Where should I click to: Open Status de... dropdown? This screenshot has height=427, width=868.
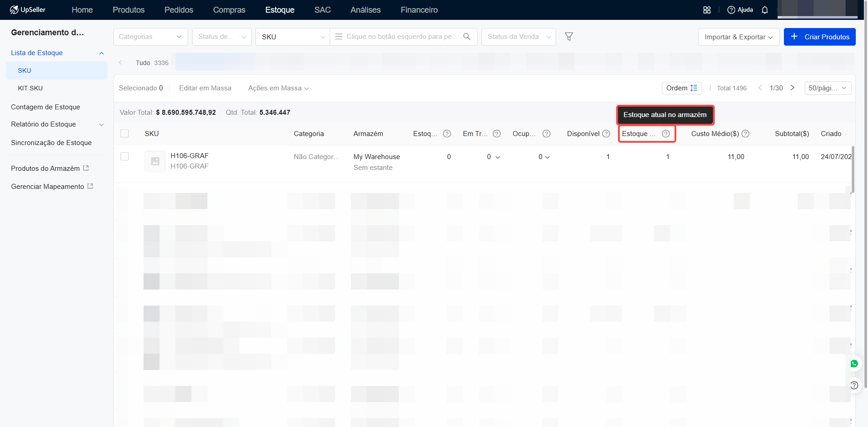[x=222, y=37]
